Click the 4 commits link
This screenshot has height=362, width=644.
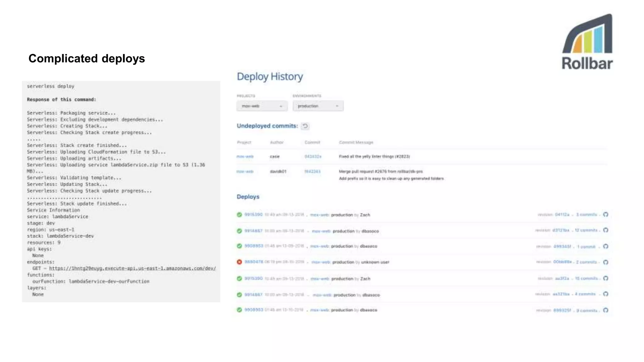(x=585, y=294)
